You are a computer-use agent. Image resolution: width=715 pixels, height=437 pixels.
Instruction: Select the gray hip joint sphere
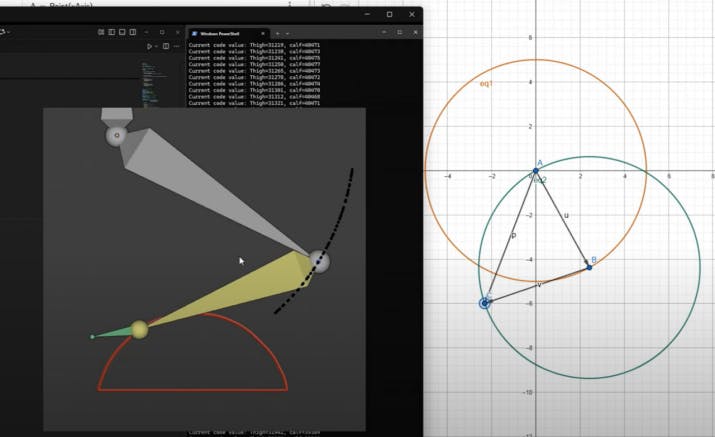click(x=117, y=135)
